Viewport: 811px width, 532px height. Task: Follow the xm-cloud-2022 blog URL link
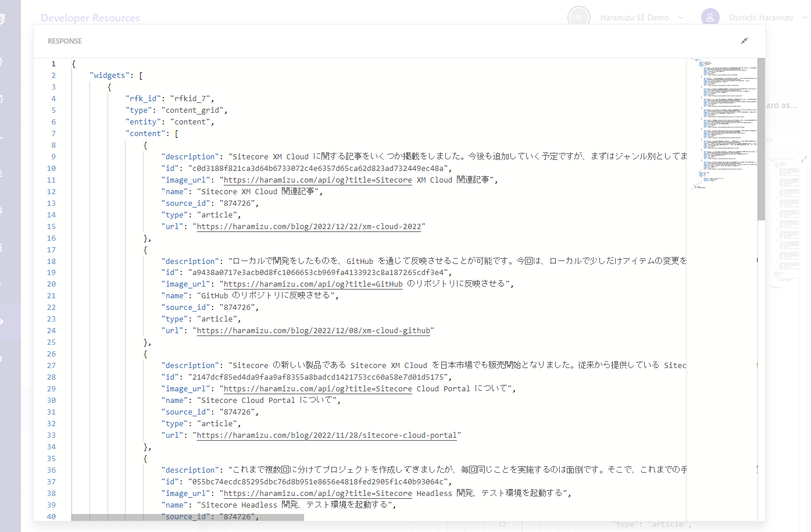click(309, 227)
